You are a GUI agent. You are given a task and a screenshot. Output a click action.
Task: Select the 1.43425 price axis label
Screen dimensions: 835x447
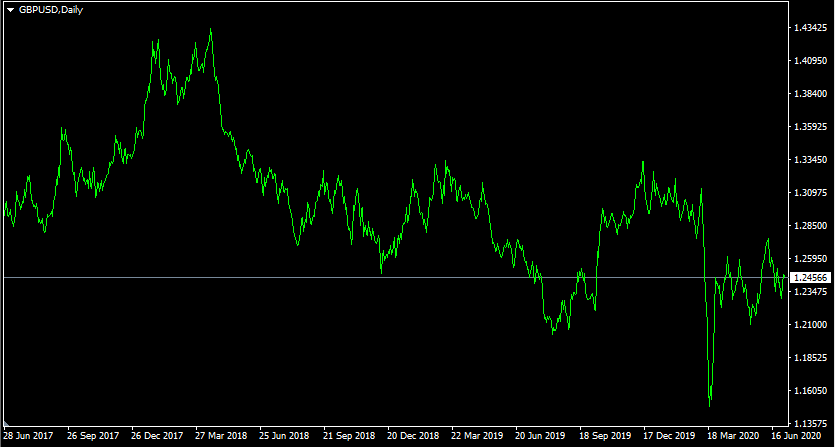tap(811, 28)
